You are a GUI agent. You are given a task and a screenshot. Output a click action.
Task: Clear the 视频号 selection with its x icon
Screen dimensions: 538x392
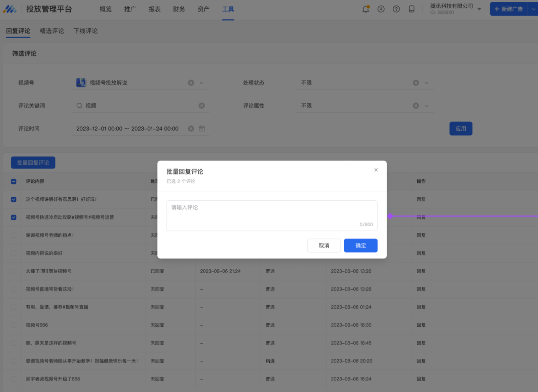(x=191, y=83)
